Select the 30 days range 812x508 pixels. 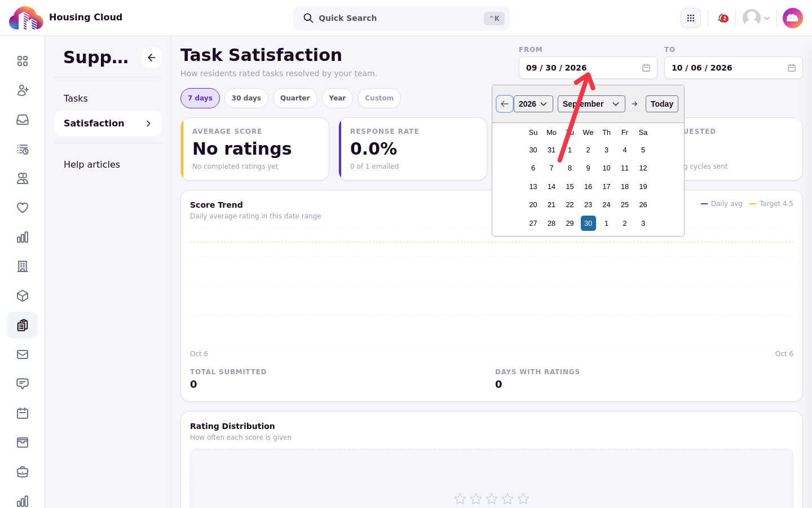pos(246,98)
